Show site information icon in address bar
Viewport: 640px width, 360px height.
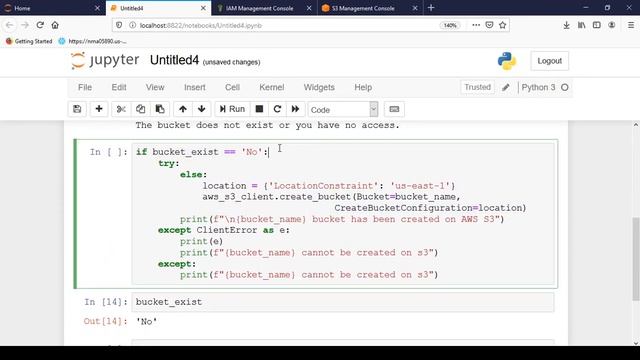point(133,25)
